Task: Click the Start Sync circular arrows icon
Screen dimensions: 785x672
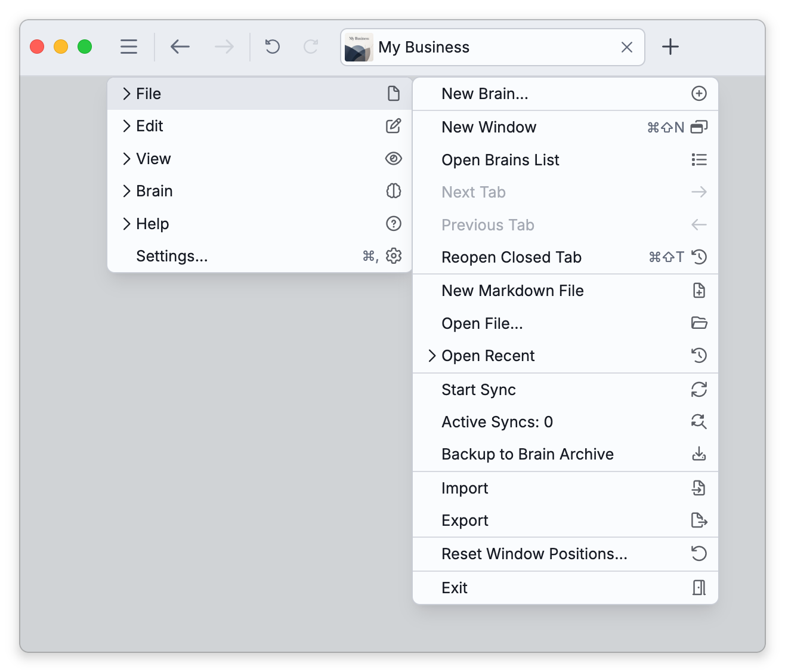Action: [x=699, y=390]
